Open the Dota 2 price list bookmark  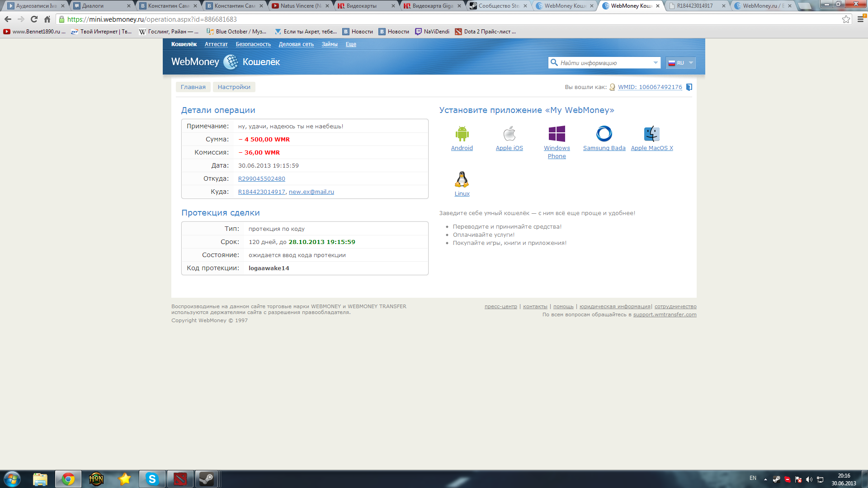coord(485,32)
